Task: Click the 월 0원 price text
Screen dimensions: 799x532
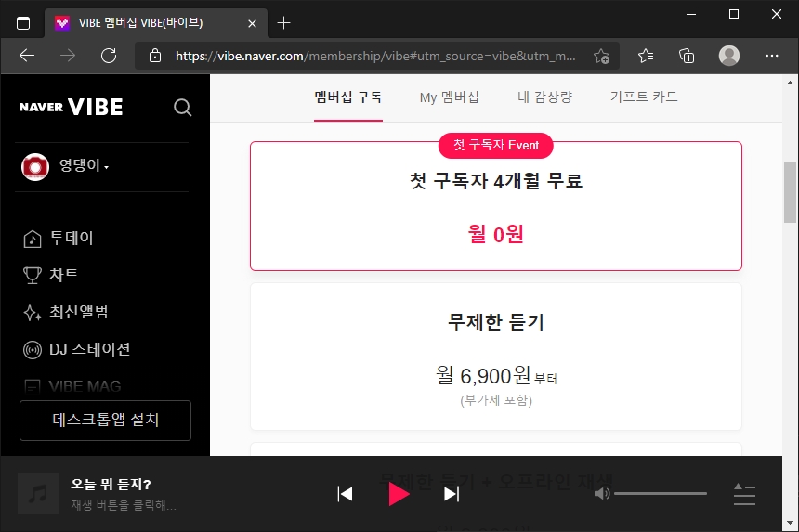Action: 496,234
